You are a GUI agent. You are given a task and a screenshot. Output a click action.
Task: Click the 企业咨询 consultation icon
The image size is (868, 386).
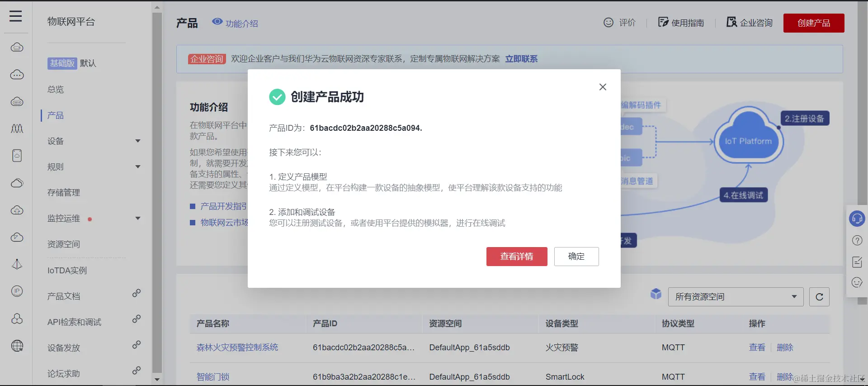point(731,22)
